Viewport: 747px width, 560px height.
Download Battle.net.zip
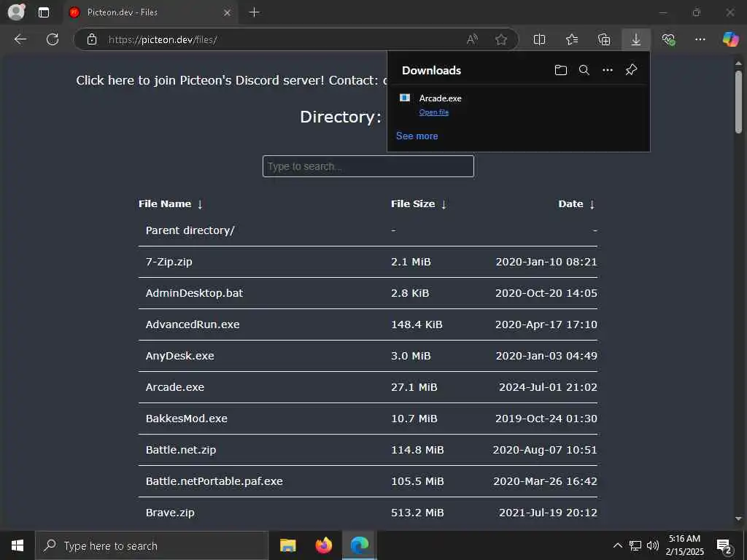[181, 451]
